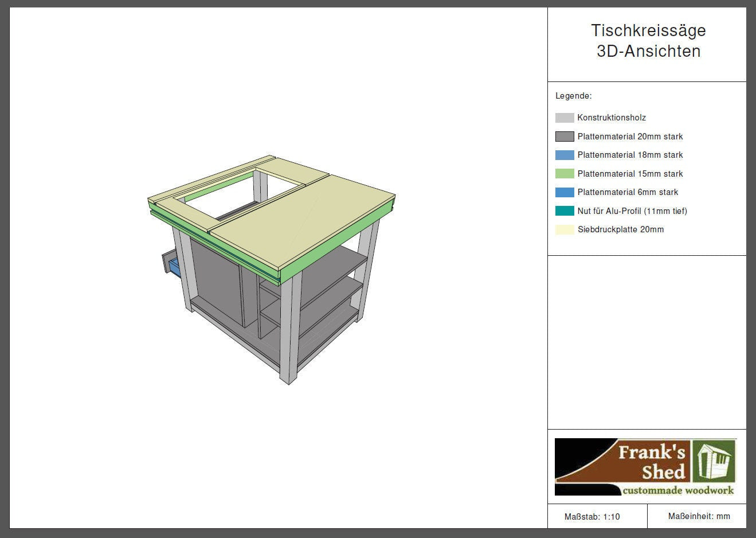Click the pale yellow Siebdruckplatte 20mm swatch
This screenshot has width=756, height=538.
click(564, 229)
